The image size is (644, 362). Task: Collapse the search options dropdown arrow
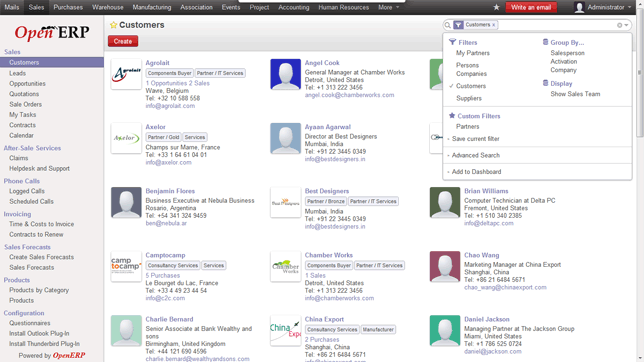pos(626,25)
